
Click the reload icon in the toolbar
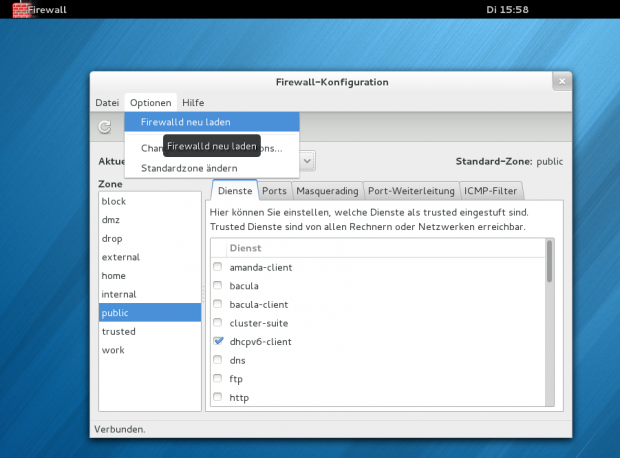(104, 127)
